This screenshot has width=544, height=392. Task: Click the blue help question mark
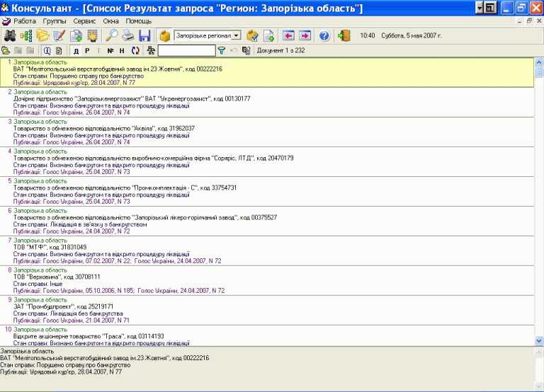(x=324, y=35)
